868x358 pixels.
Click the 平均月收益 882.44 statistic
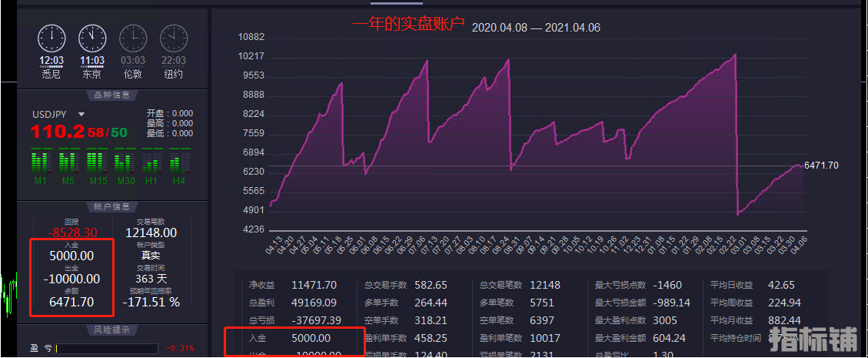756,320
